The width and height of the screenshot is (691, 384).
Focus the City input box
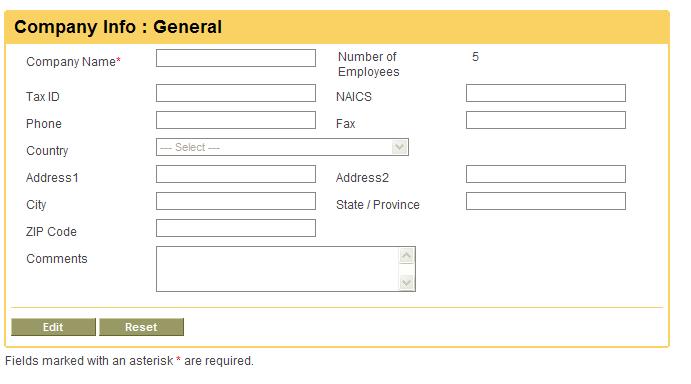(x=236, y=201)
